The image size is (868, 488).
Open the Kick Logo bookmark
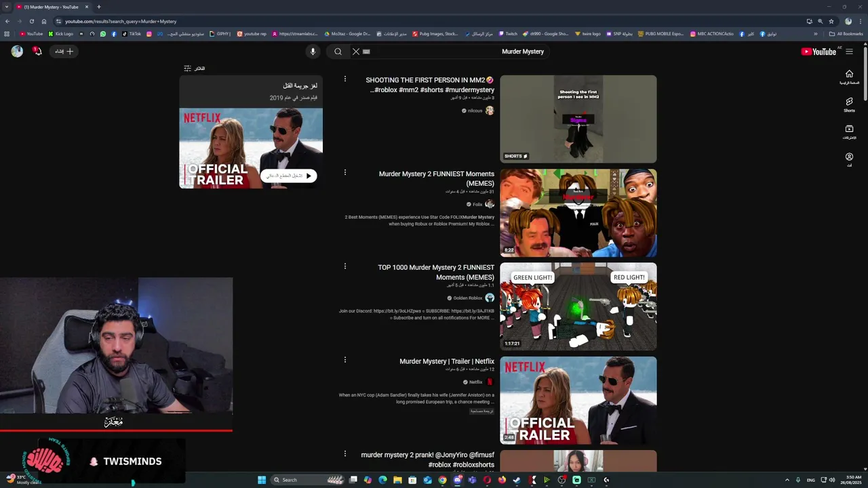[61, 34]
